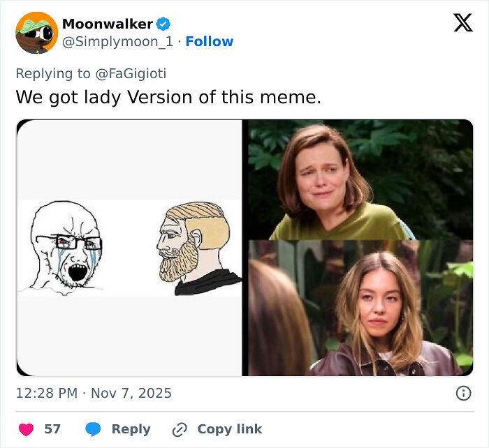
Task: Open the photo of woman in leather jacket
Action: point(360,308)
